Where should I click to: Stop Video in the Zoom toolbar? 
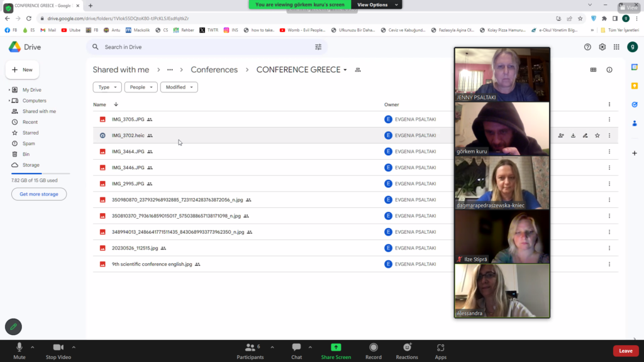tap(58, 349)
